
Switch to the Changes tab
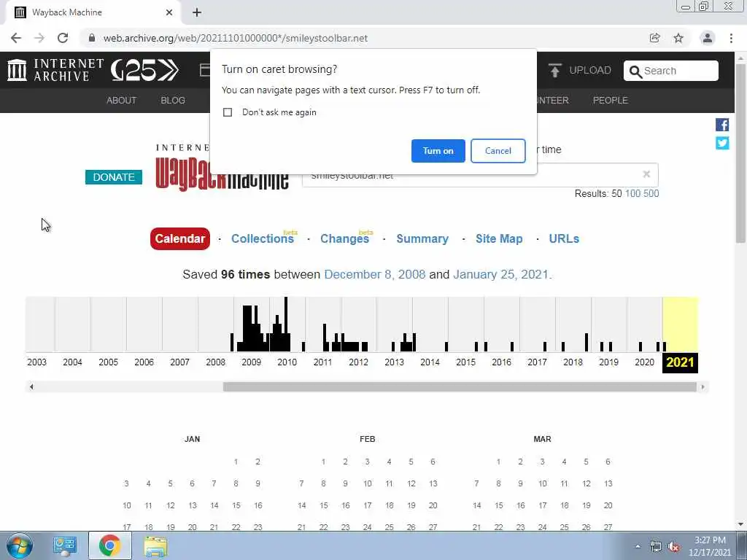click(344, 239)
